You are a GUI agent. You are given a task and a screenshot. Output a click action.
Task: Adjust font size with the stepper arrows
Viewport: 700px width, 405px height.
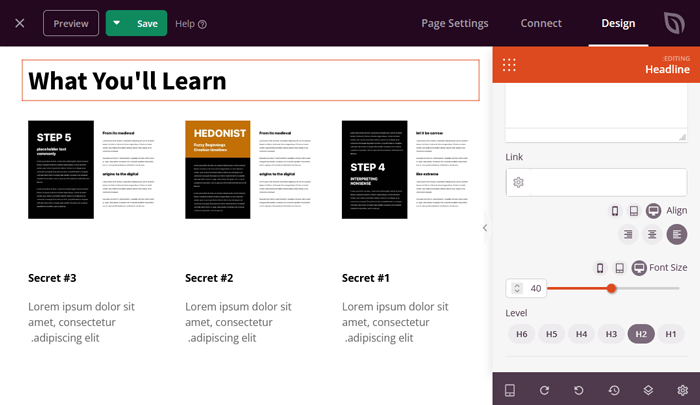516,288
